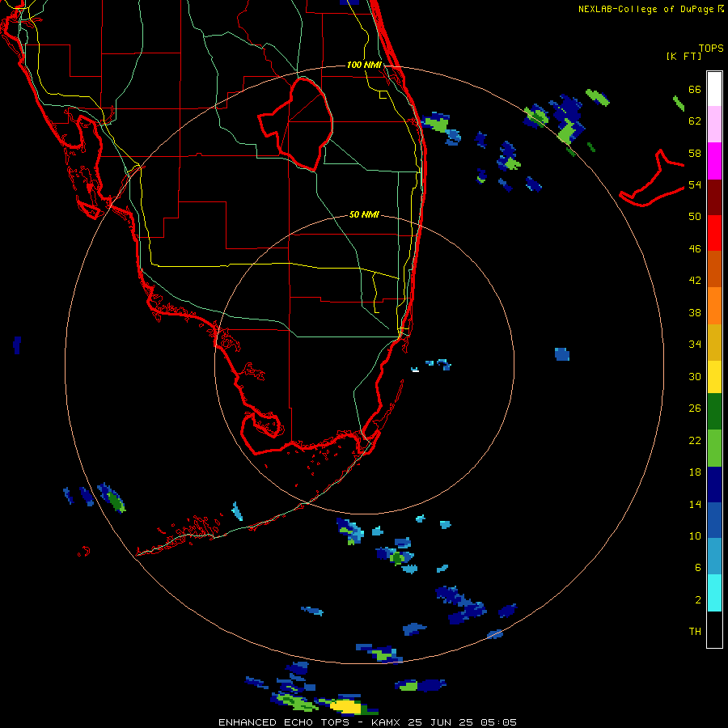Click the KAMX station identifier

tap(387, 722)
